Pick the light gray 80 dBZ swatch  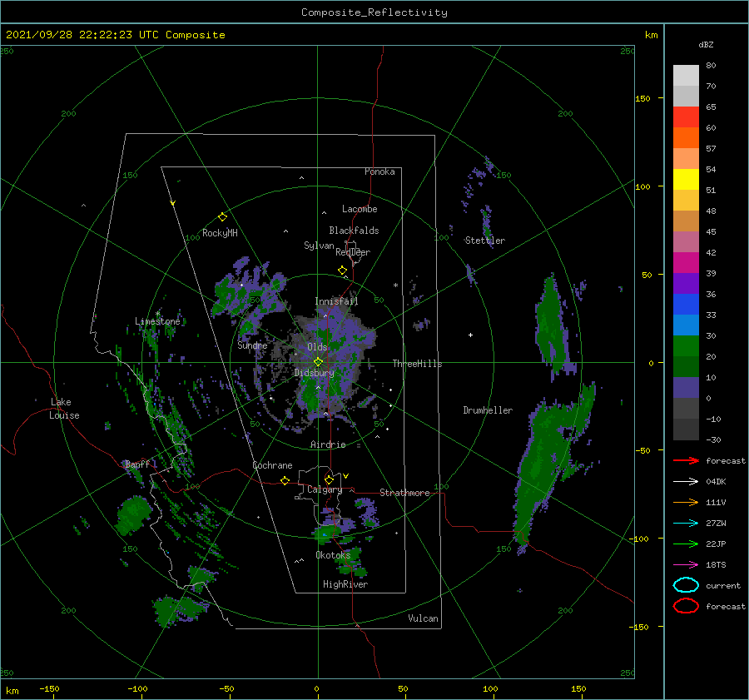tap(686, 75)
